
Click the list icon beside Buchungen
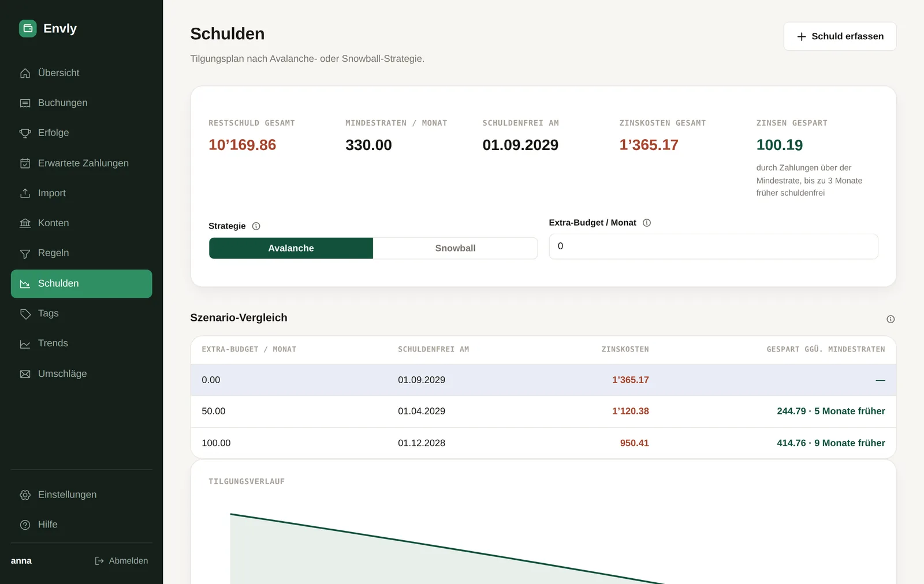[x=25, y=103]
